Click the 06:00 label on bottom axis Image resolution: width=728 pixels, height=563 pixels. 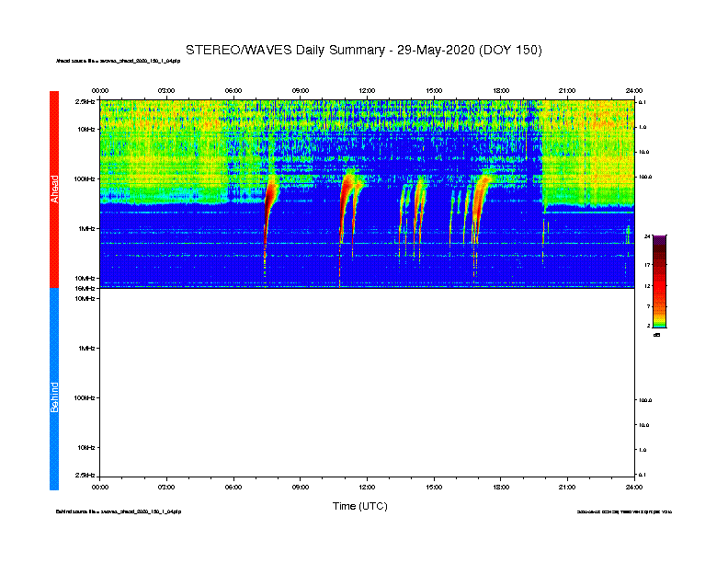tap(233, 487)
